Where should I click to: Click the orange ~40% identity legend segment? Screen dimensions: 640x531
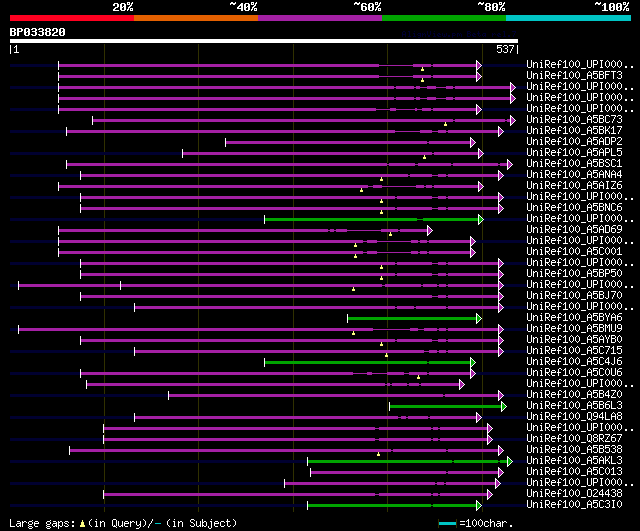point(196,18)
